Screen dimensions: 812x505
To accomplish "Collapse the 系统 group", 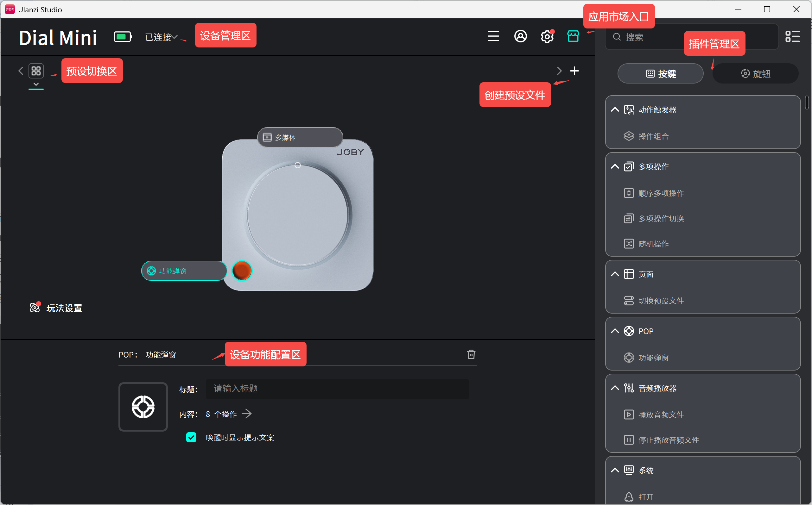I will click(x=615, y=470).
